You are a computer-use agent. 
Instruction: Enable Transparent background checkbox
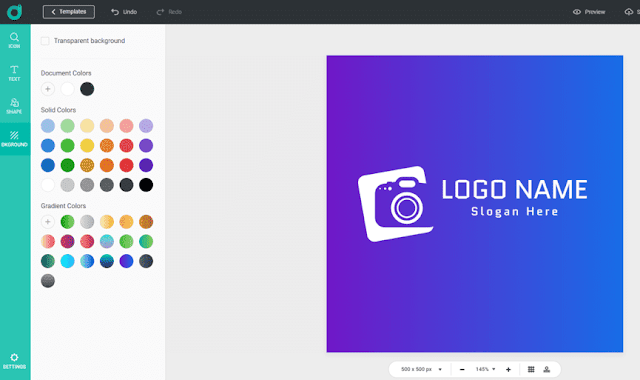click(45, 41)
